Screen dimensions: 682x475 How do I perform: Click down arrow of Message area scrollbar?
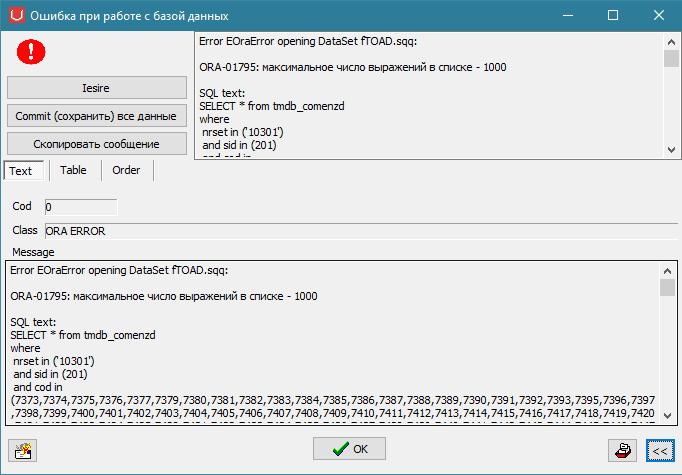(667, 415)
